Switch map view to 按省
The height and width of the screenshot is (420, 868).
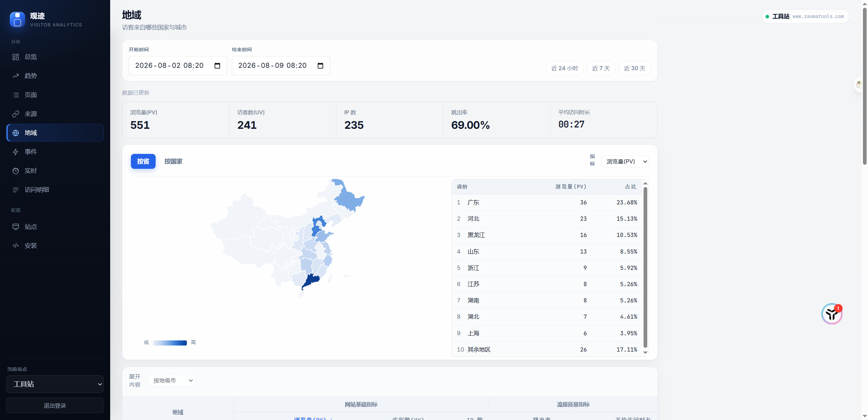click(143, 161)
